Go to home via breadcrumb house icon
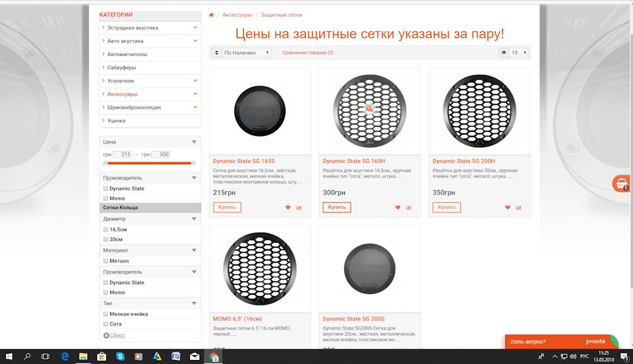Image resolution: width=633 pixels, height=364 pixels. point(211,15)
